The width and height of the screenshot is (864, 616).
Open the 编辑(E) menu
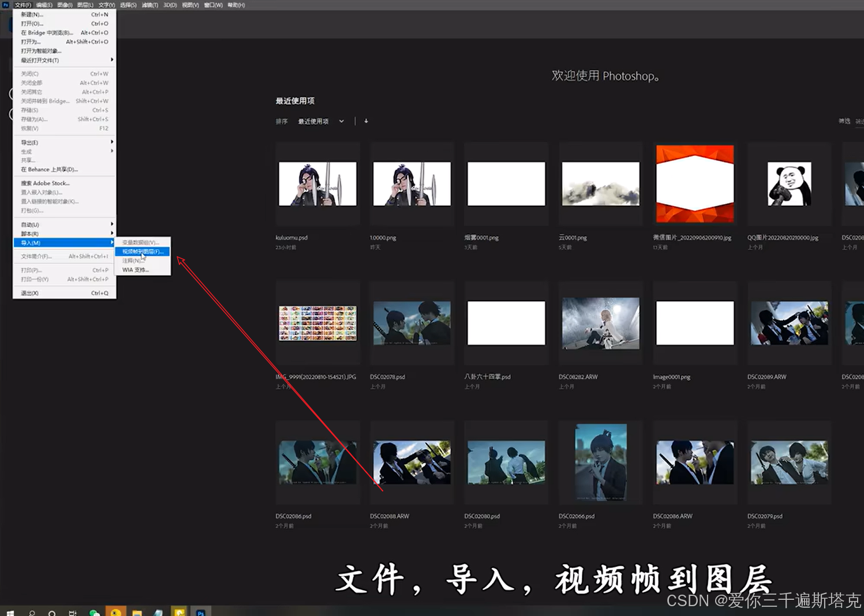(44, 5)
